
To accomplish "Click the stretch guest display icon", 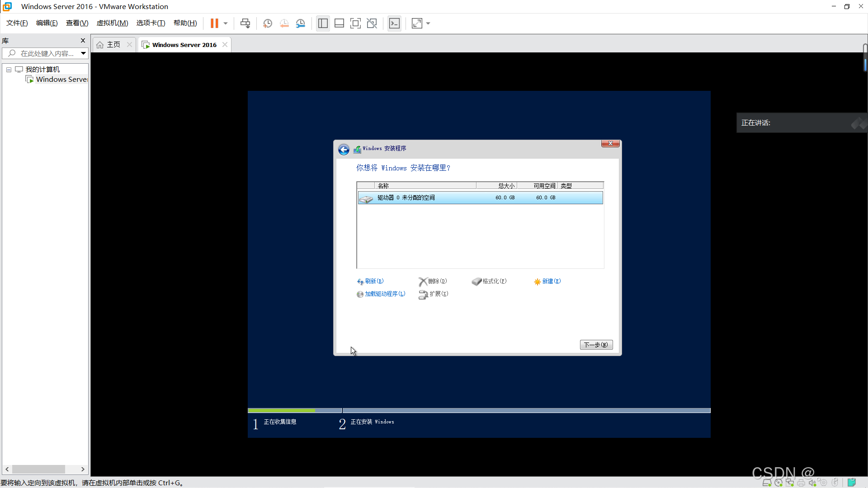I will [x=417, y=23].
